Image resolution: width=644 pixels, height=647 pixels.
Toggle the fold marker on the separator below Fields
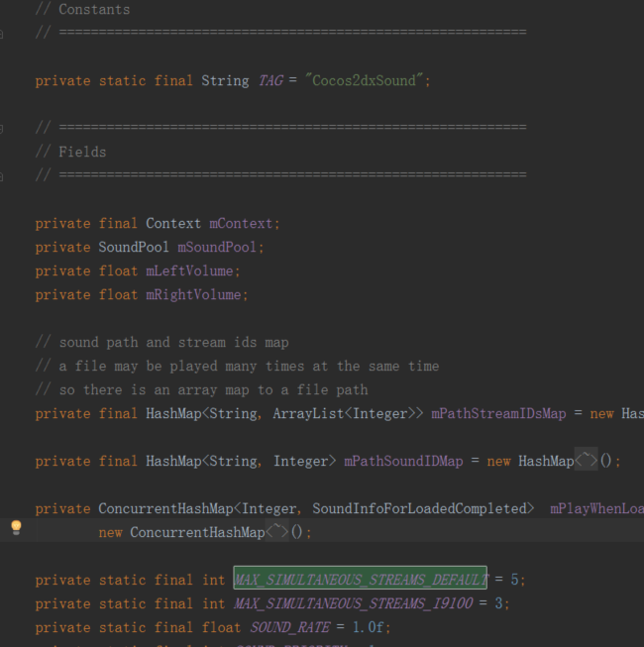tap(3, 175)
